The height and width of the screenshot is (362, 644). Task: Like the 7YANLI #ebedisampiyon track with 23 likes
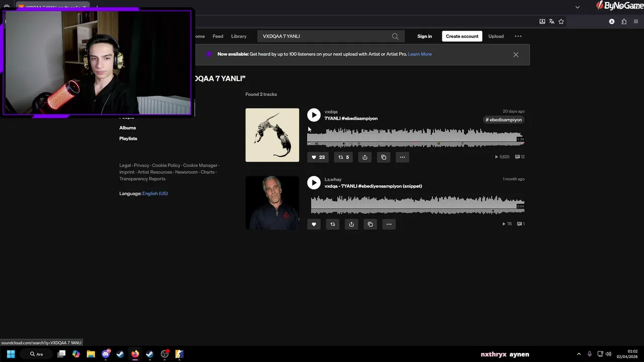tap(318, 157)
